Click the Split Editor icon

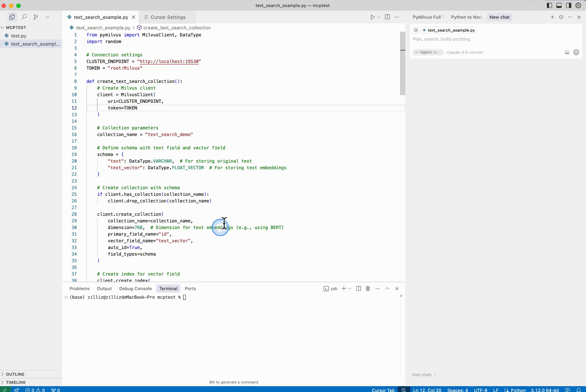click(387, 17)
